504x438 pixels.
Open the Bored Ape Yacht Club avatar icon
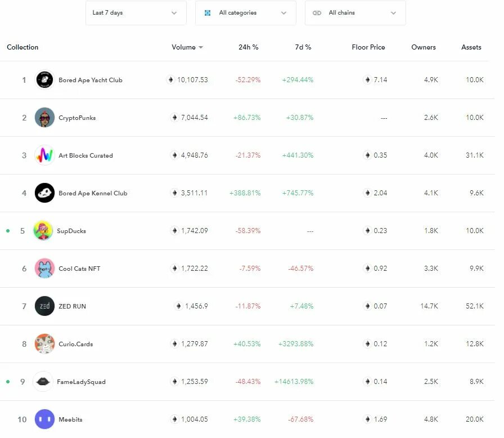[x=44, y=80]
